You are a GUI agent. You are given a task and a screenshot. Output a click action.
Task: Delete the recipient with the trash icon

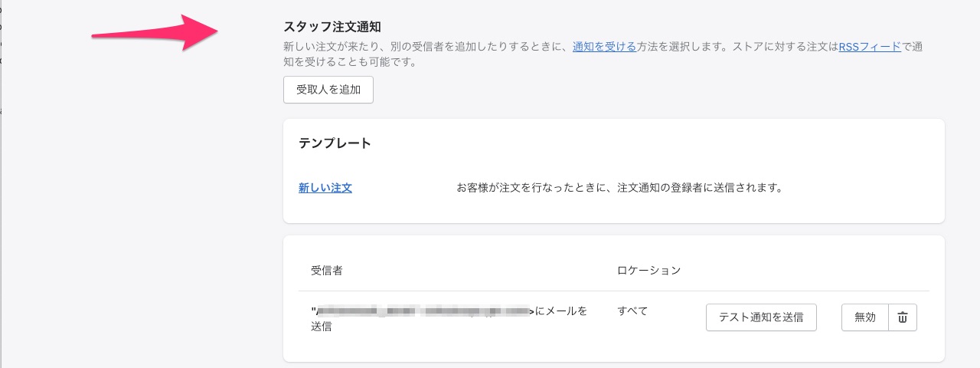(x=903, y=317)
